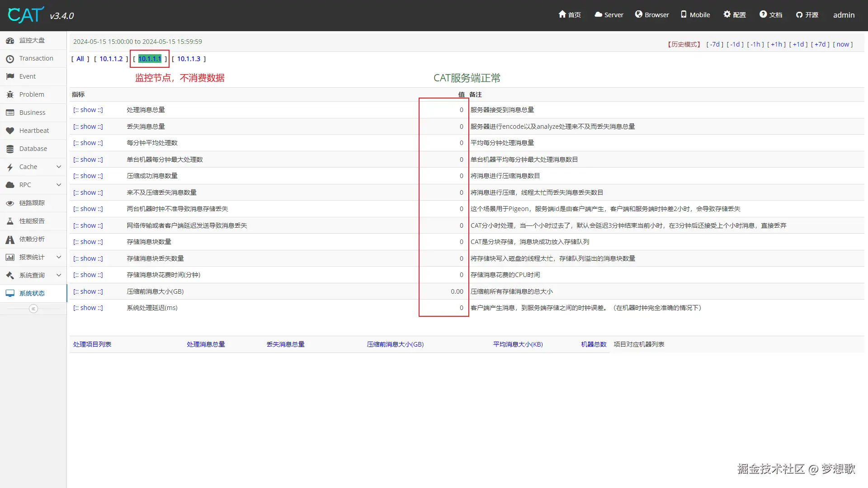Click the Event flag icon
This screenshot has width=868, height=488.
(x=10, y=76)
